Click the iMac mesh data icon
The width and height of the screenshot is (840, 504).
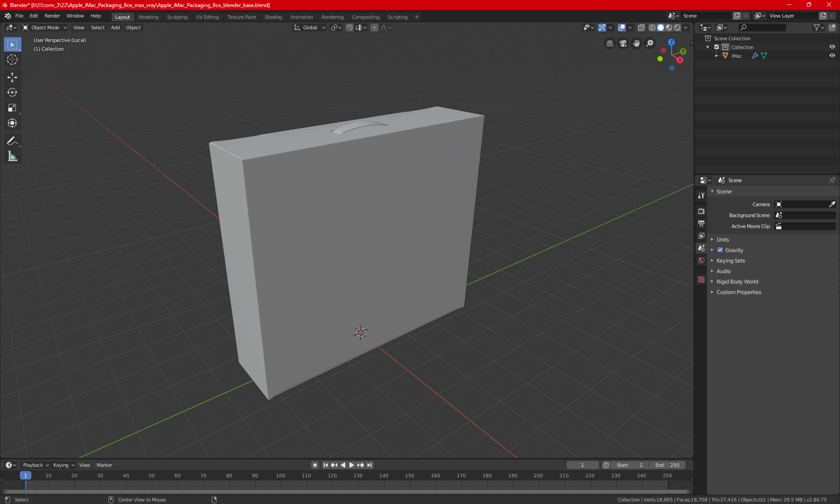764,56
